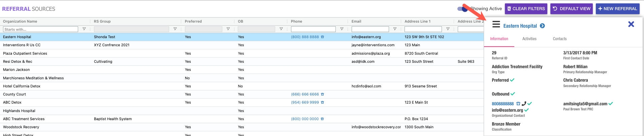Click the telephone icon next to County Court phone

point(322,94)
